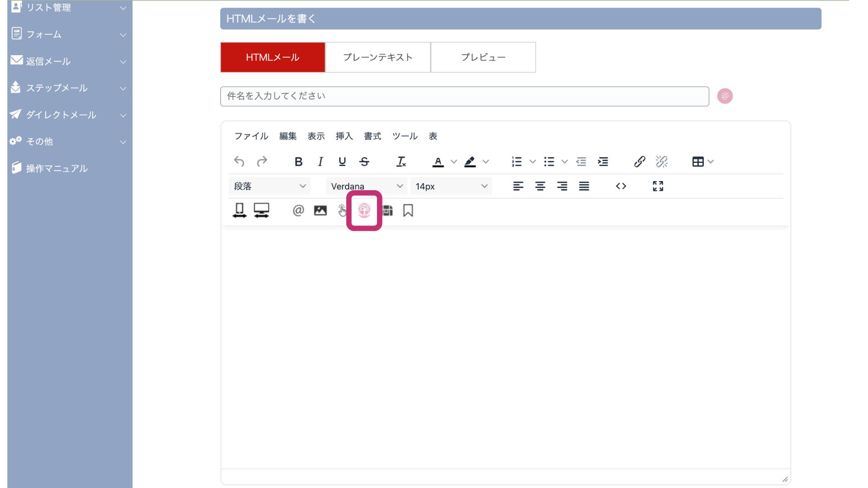Justify text
Image resolution: width=868 pixels, height=488 pixels.
click(x=584, y=186)
